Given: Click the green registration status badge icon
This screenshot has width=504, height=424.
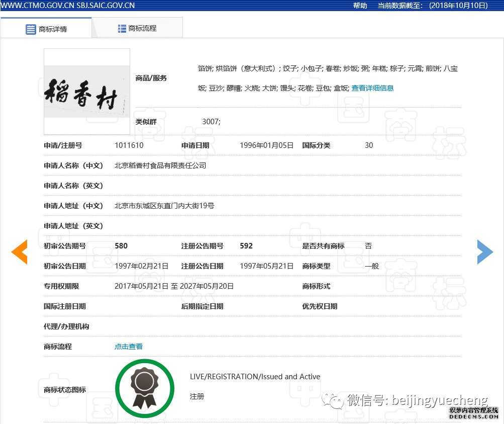Looking at the screenshot, I should (145, 388).
